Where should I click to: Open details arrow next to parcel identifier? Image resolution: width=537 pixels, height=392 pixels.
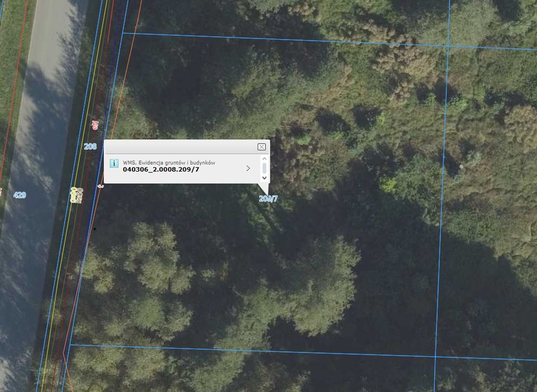tap(248, 168)
